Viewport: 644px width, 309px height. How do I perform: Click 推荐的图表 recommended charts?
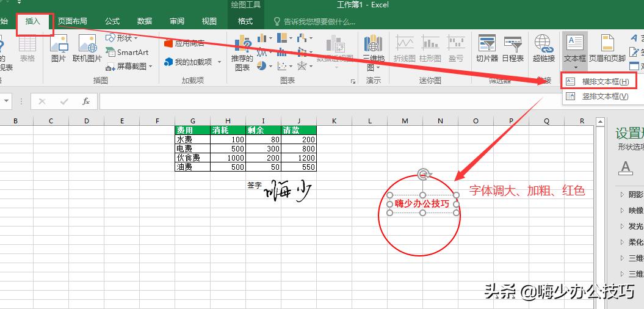tap(242, 53)
